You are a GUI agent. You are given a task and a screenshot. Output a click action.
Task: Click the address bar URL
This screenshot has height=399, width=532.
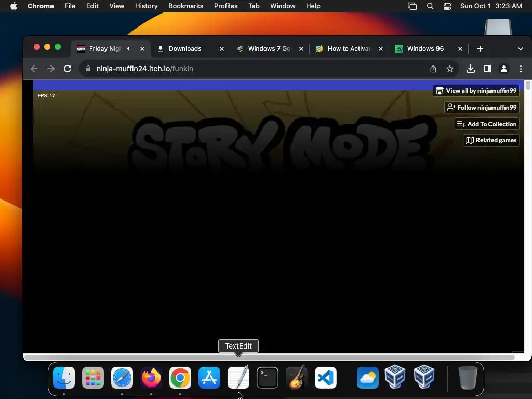click(145, 69)
